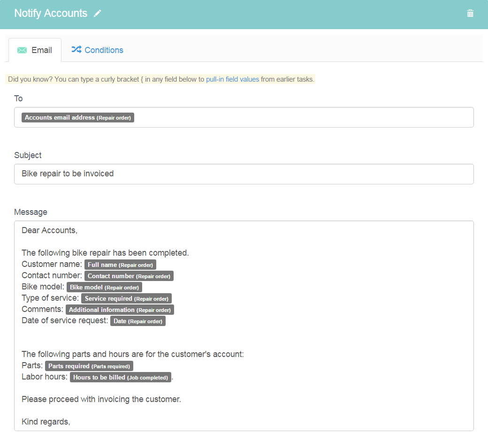Screen dimensions: 488x448
Task: Switch to the Email tab
Action: tap(35, 50)
